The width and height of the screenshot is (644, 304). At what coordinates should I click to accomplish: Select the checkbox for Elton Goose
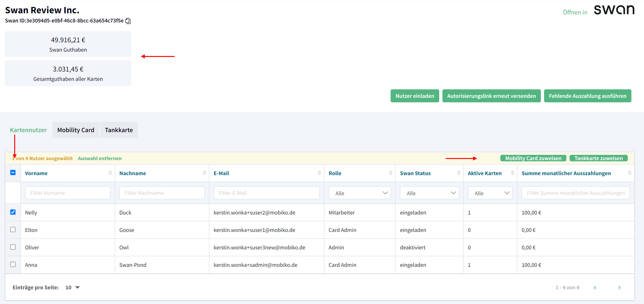[x=13, y=229]
